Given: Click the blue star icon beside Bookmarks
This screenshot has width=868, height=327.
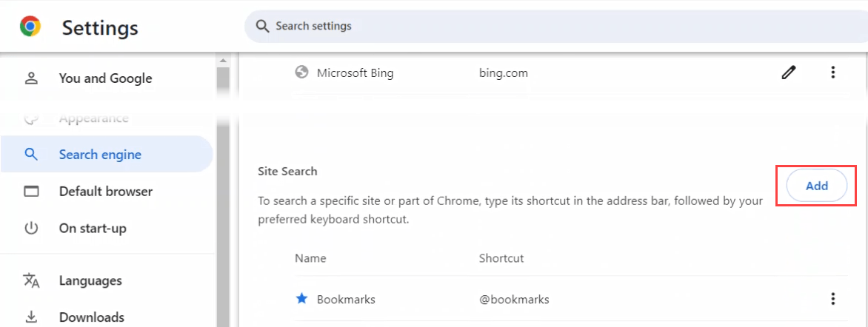Looking at the screenshot, I should click(x=301, y=299).
